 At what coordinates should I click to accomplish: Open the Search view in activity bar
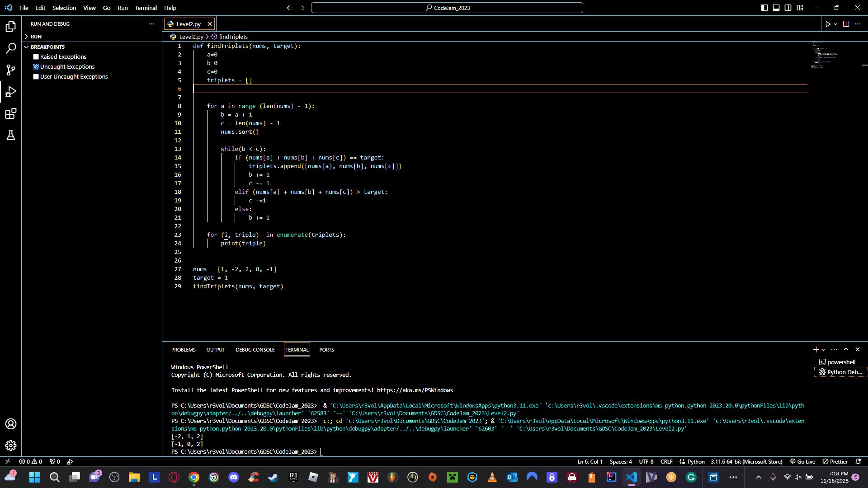(x=11, y=48)
